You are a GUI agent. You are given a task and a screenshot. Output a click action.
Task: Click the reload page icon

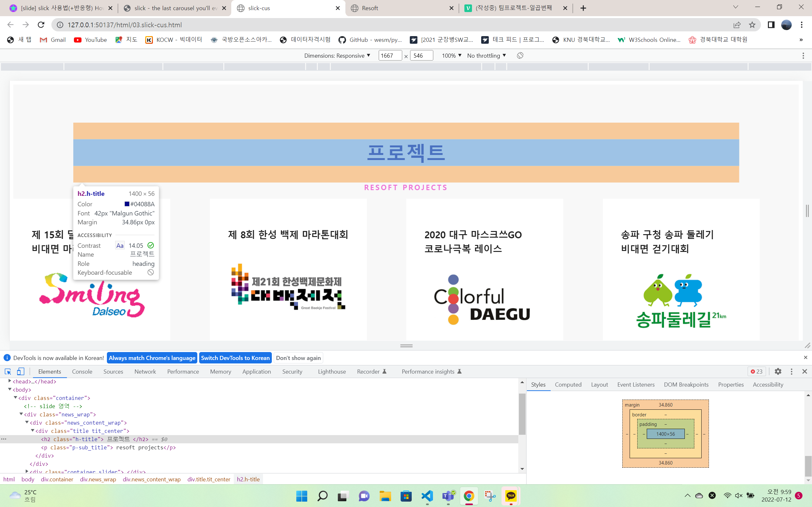tap(41, 25)
